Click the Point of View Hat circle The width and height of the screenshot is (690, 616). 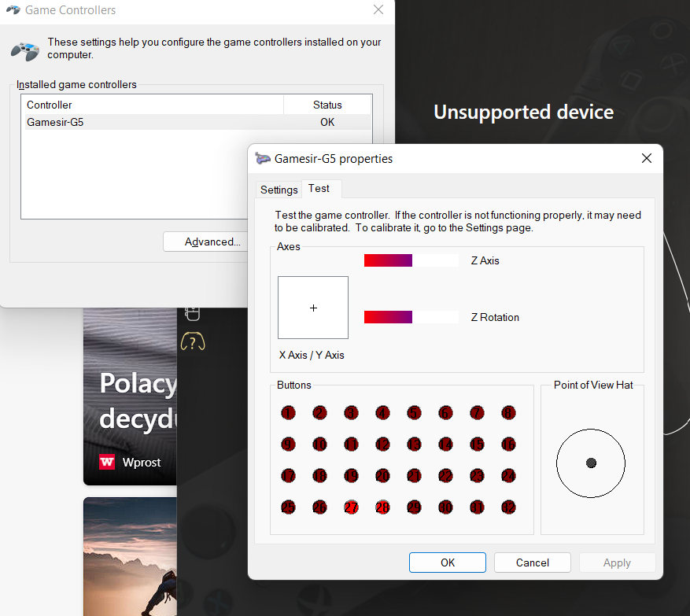coord(591,463)
